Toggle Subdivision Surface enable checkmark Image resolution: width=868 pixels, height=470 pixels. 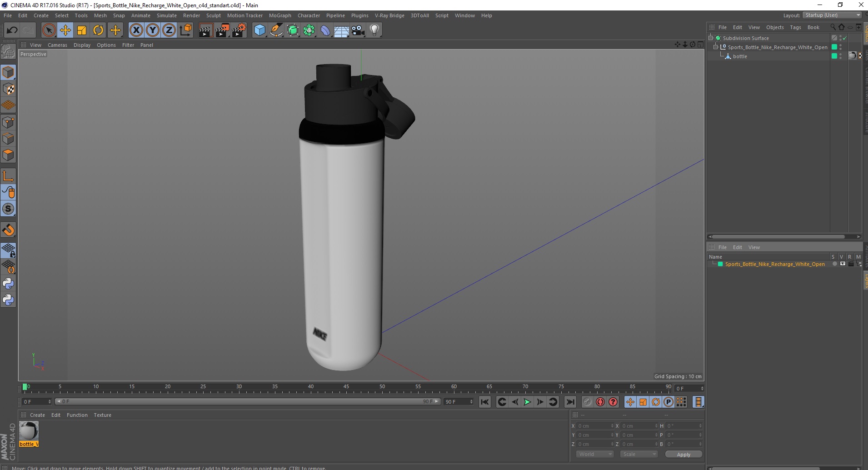click(x=845, y=38)
